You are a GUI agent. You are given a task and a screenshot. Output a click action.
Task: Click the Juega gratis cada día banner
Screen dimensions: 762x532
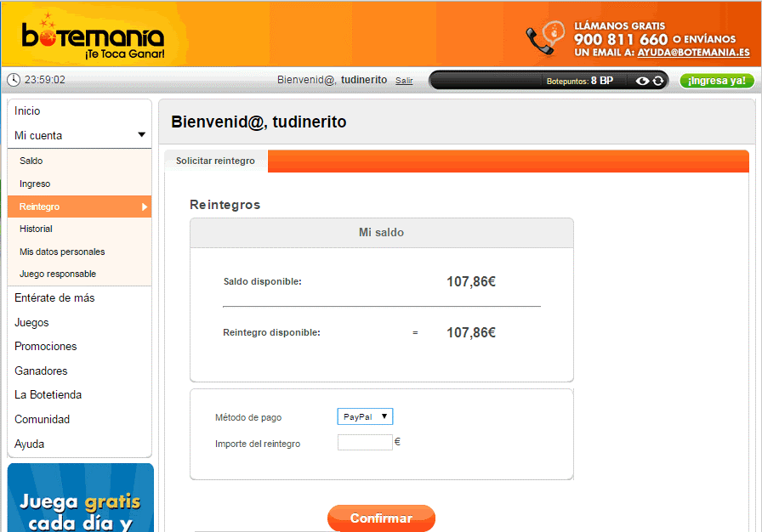[x=81, y=497]
